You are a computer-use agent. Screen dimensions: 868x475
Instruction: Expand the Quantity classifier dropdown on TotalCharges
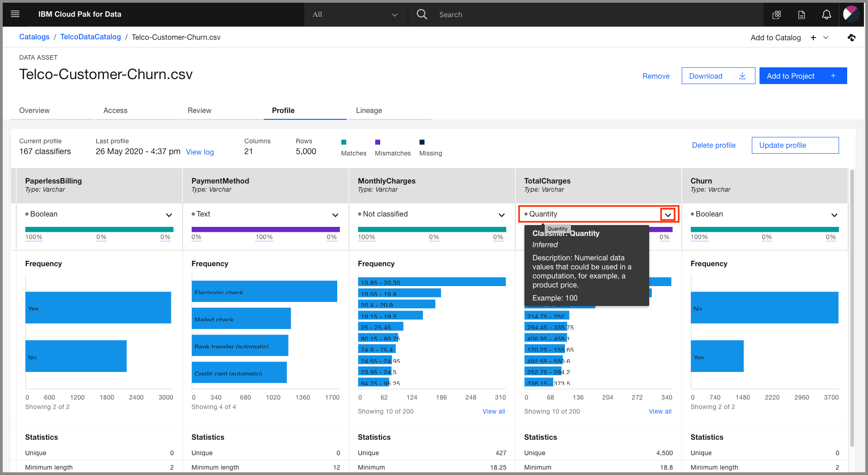pos(668,214)
